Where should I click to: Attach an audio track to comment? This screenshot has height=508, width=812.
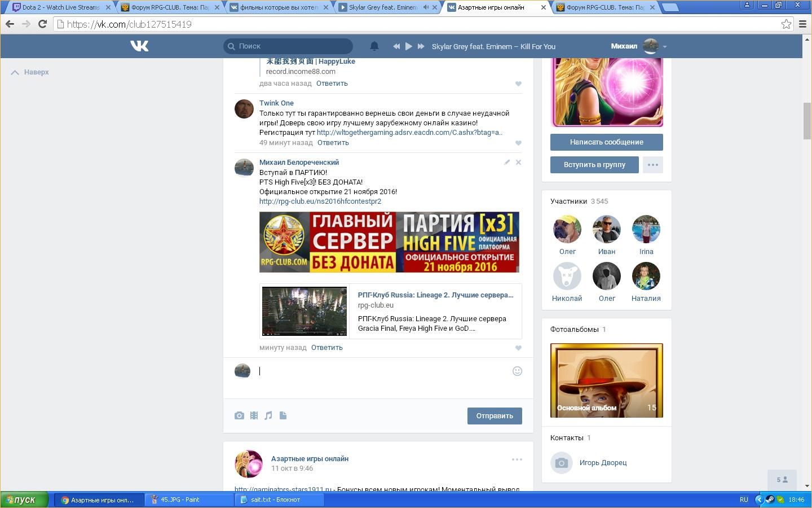point(268,416)
